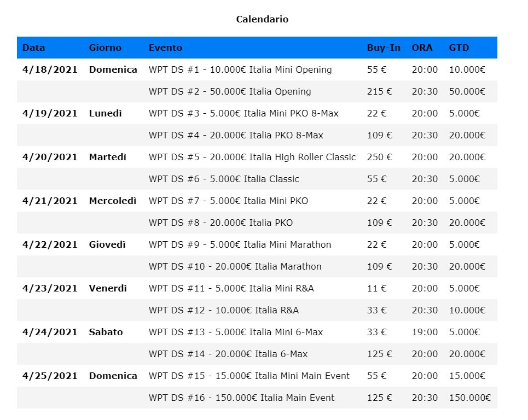This screenshot has height=420, width=528.
Task: Click event WPT DS #2 Italia Opening
Action: click(x=230, y=91)
